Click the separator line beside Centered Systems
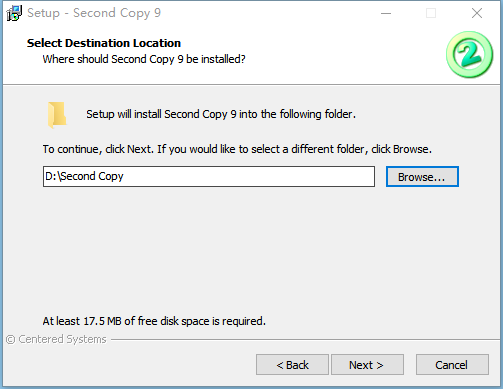503x389 pixels. [x=305, y=340]
